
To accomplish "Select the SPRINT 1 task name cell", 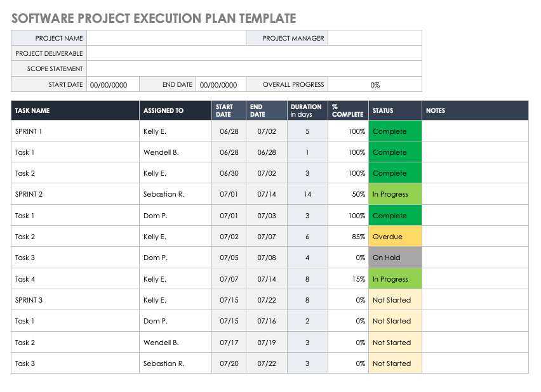I will [75, 131].
